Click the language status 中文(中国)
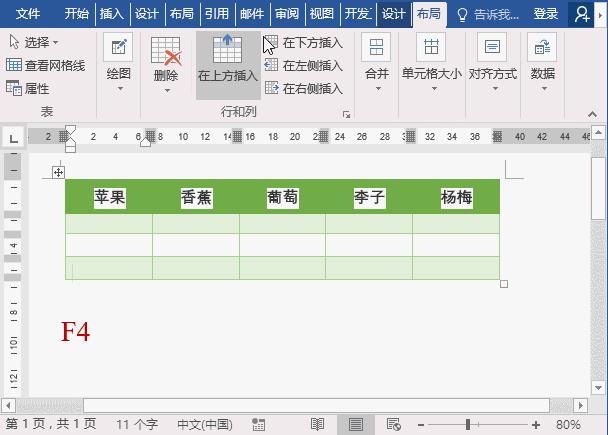 (x=205, y=425)
